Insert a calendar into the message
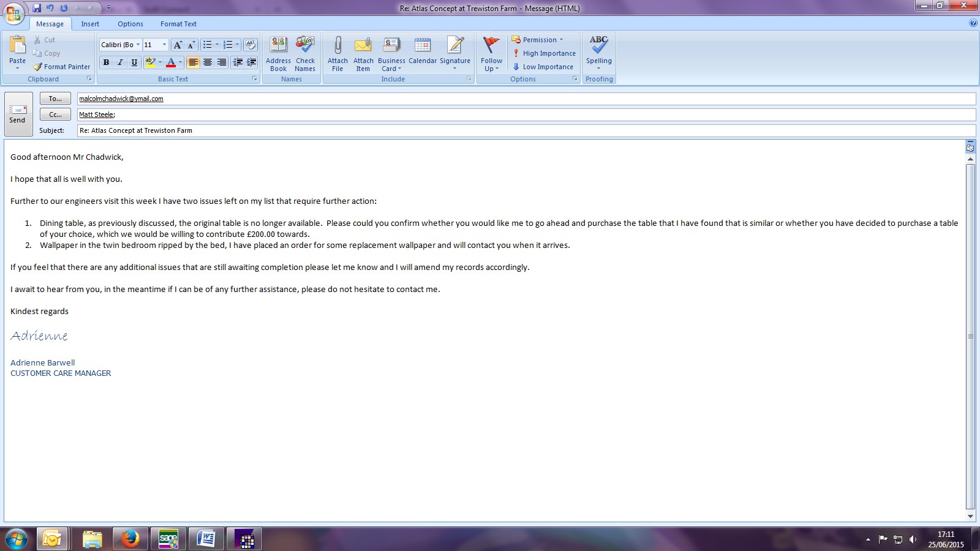The image size is (980, 551). coord(423,50)
